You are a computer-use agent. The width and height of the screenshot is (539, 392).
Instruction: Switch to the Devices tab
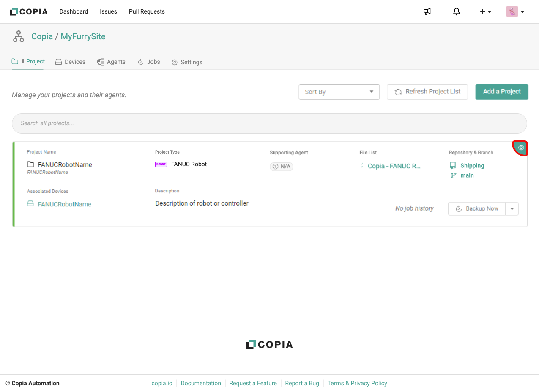click(70, 62)
